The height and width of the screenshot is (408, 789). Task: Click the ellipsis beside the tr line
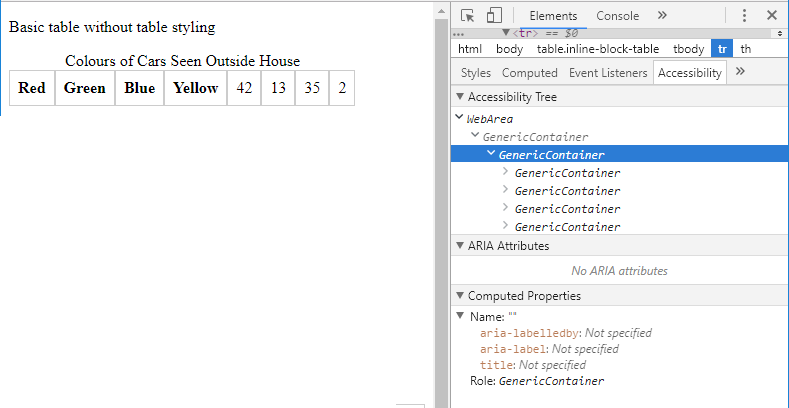(x=458, y=35)
